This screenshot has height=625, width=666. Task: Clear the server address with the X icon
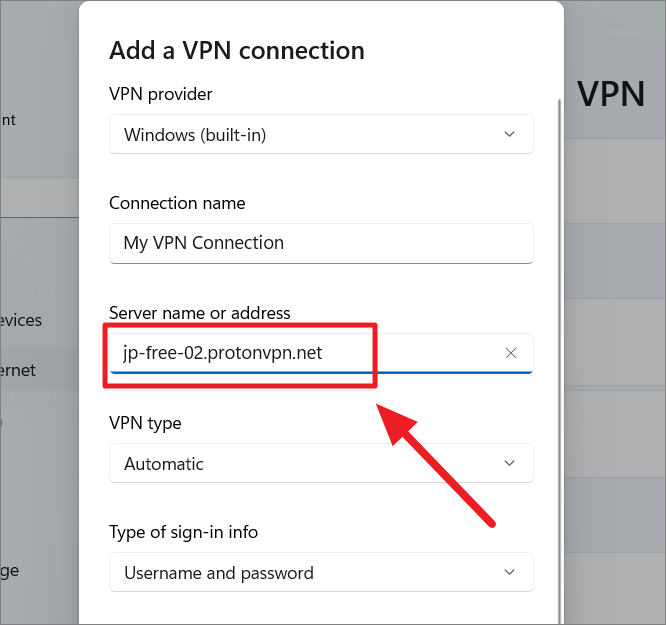[511, 353]
